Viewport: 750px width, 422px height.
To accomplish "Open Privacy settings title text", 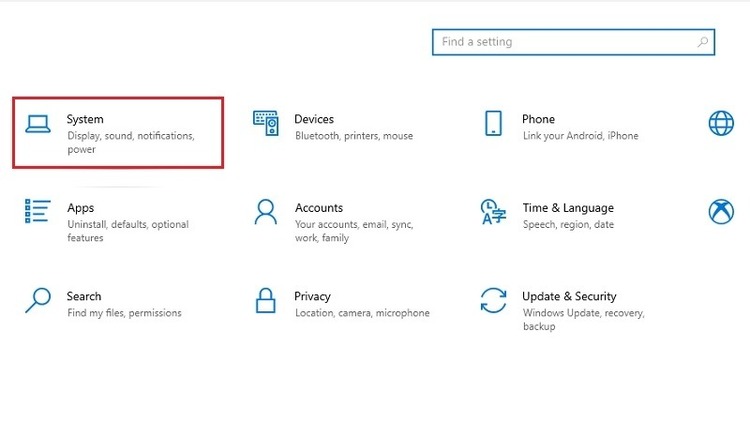I will point(313,296).
